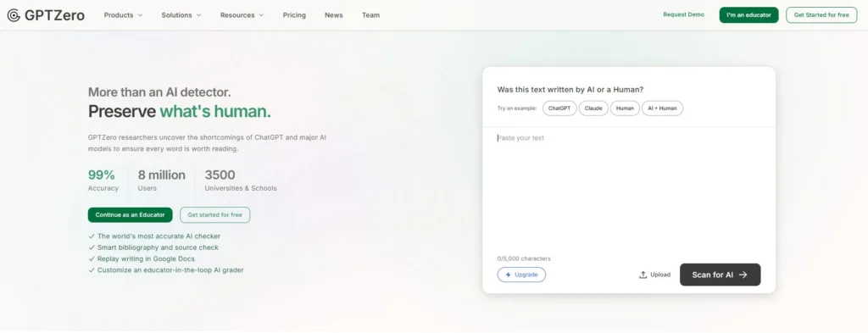Click the 3500 Universities & Schools statistic
This screenshot has height=333, width=868.
point(241,180)
